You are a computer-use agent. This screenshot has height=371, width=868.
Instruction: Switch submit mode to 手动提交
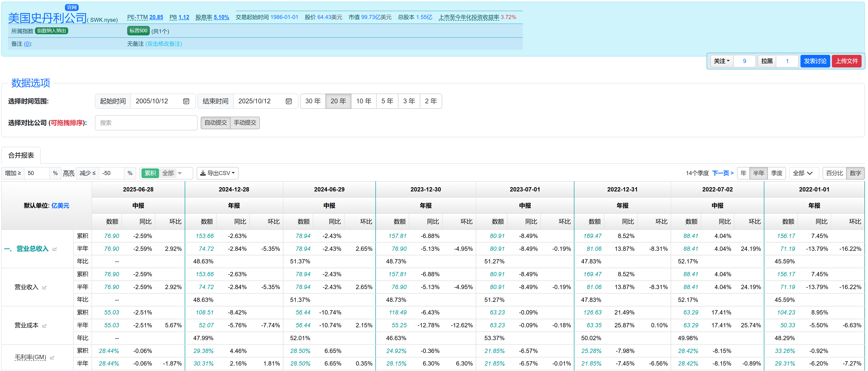pos(245,123)
